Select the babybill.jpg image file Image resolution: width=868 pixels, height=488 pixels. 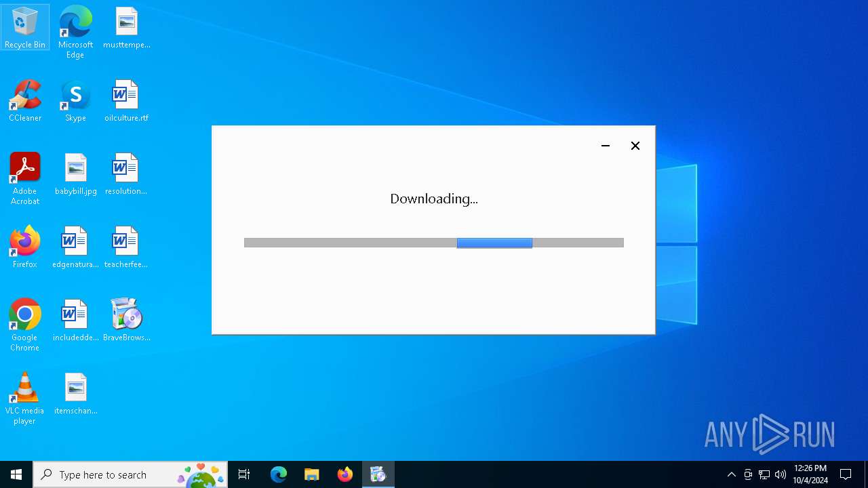tap(76, 174)
